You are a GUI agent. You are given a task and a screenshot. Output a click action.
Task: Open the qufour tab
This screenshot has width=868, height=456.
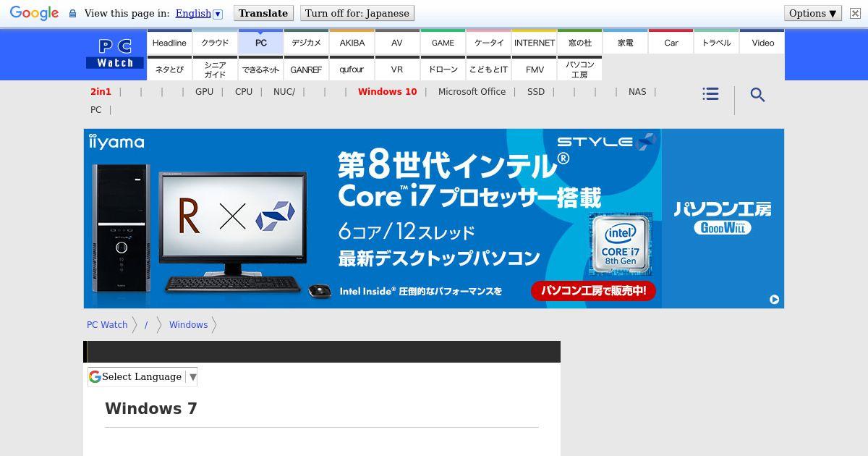pos(352,69)
